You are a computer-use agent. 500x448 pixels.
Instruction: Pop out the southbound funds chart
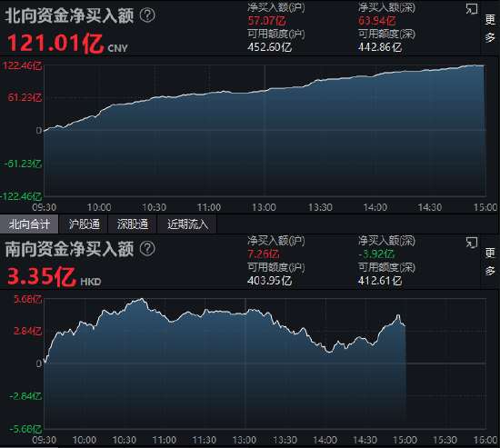(471, 243)
